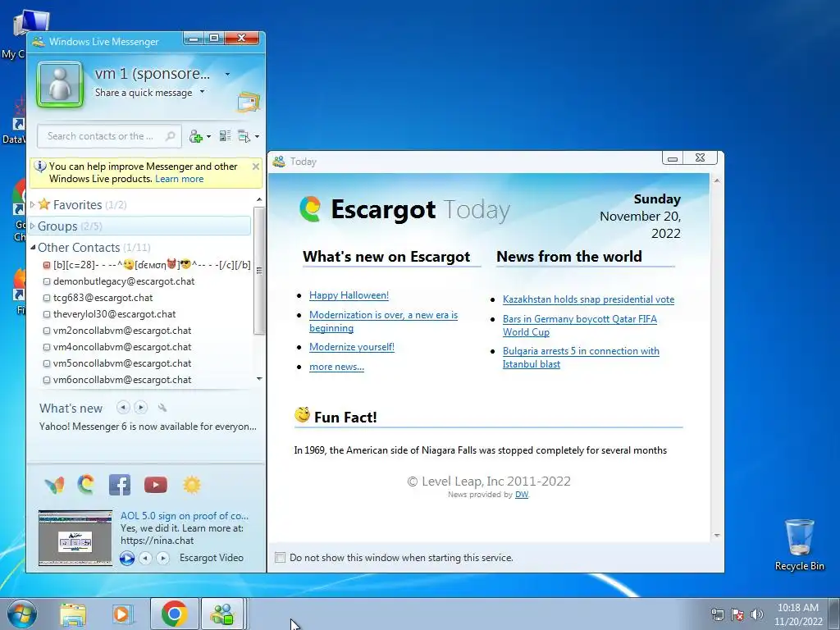The image size is (840, 630).
Task: Click the Show menu icon in Messenger toolbar
Action: tap(244, 137)
